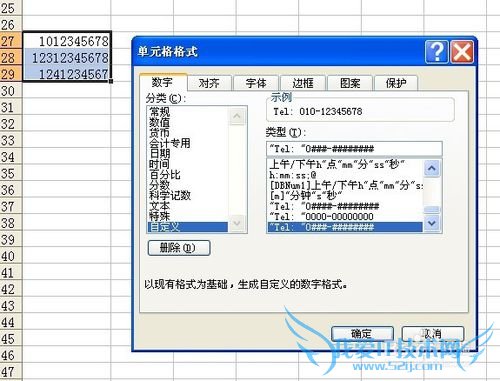Select [m]"分钟"s"秒" format
500x381 pixels.
click(345, 196)
